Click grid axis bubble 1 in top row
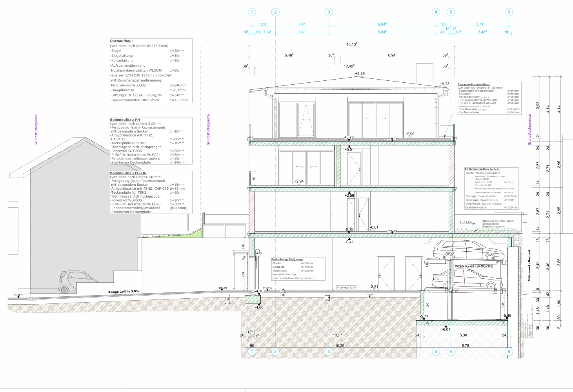The height and width of the screenshot is (392, 573). [x=252, y=12]
